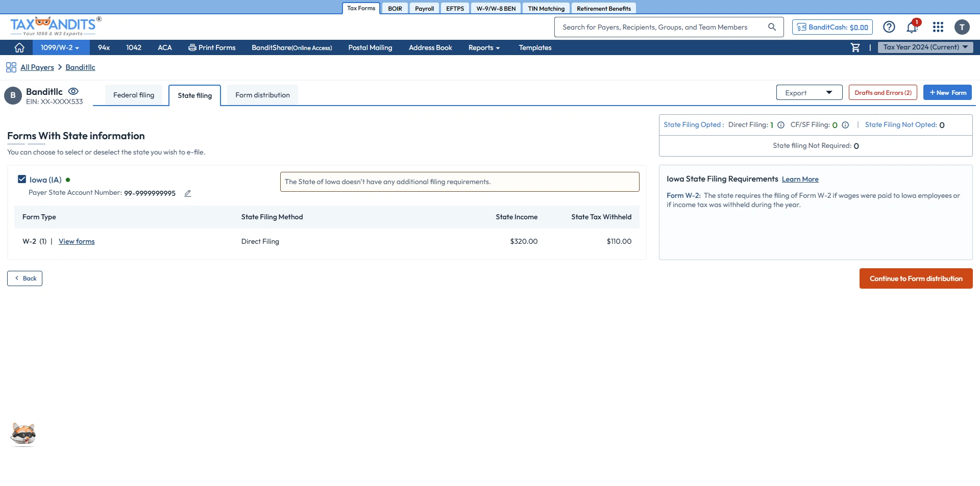Click the New Form button
The image size is (980, 486).
tap(947, 93)
